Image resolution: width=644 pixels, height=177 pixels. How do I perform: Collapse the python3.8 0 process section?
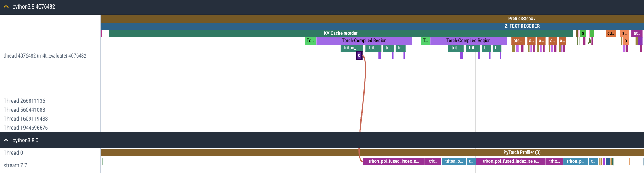click(x=6, y=141)
